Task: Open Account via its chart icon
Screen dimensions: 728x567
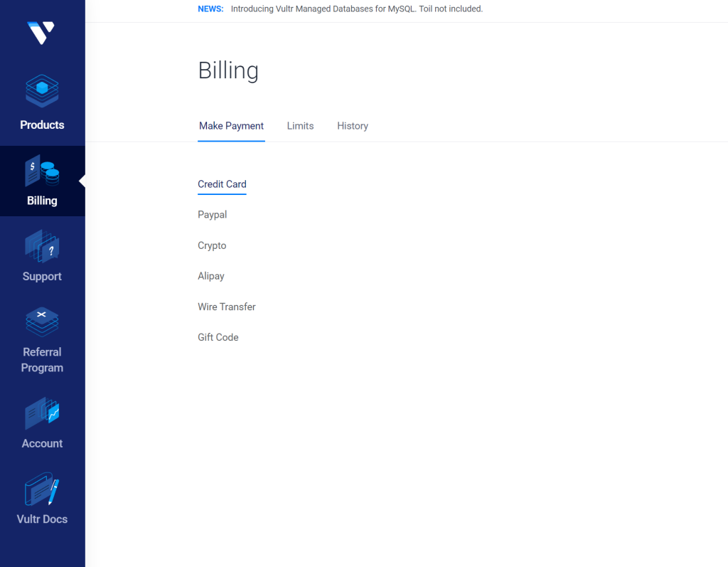Action: tap(42, 413)
